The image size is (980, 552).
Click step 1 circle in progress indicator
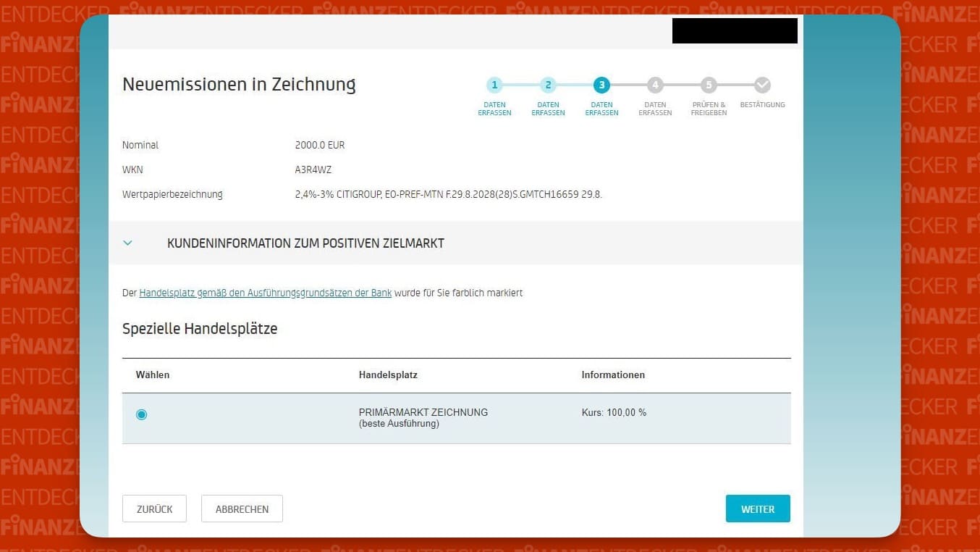494,85
